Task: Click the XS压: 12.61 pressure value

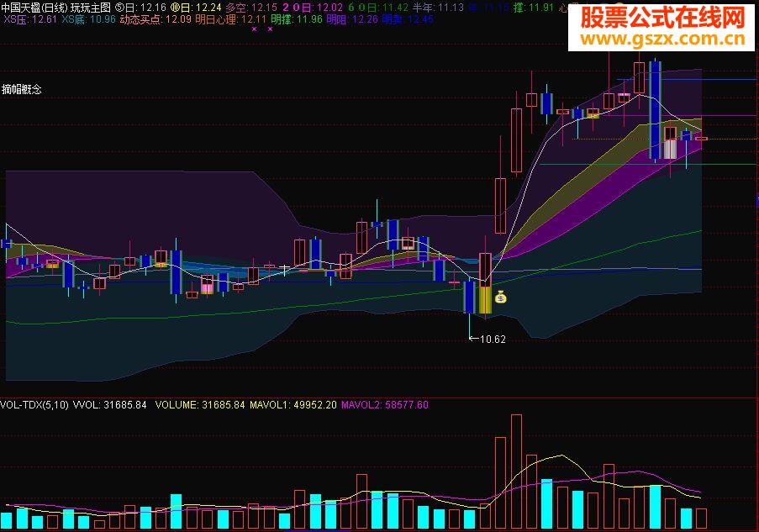Action: coord(30,19)
